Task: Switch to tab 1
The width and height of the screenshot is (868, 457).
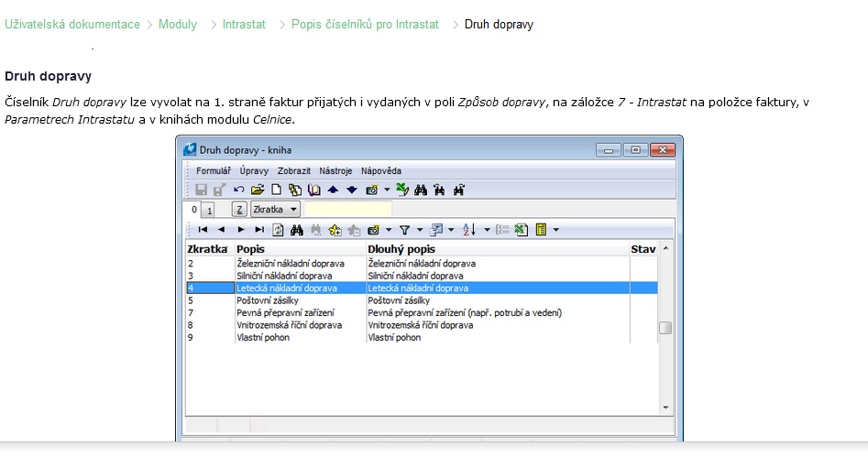Action: pyautogui.click(x=209, y=211)
